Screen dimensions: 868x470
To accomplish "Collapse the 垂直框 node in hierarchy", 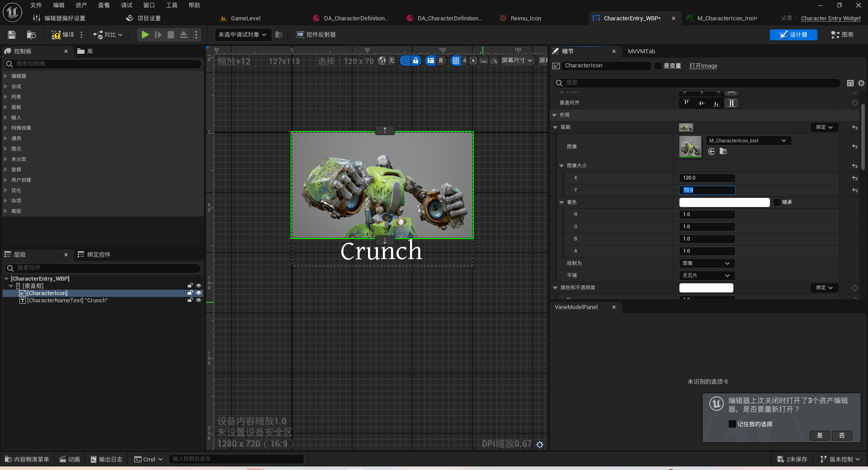I will [x=11, y=286].
